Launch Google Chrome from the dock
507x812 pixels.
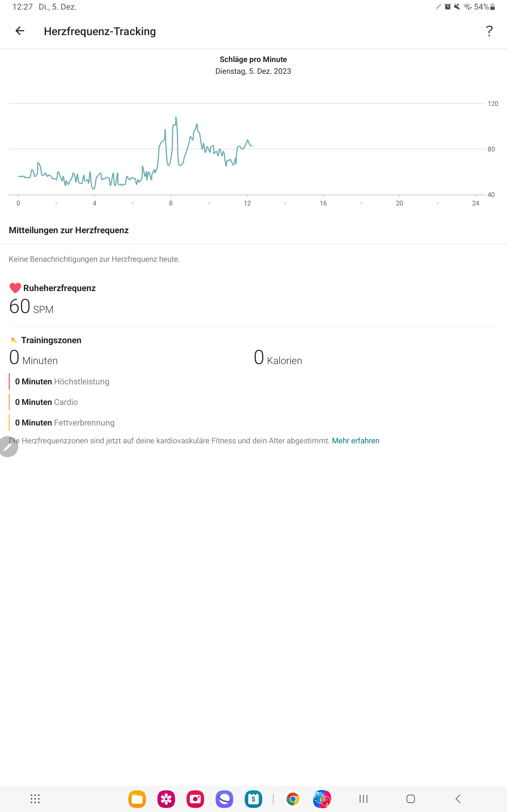pos(293,799)
